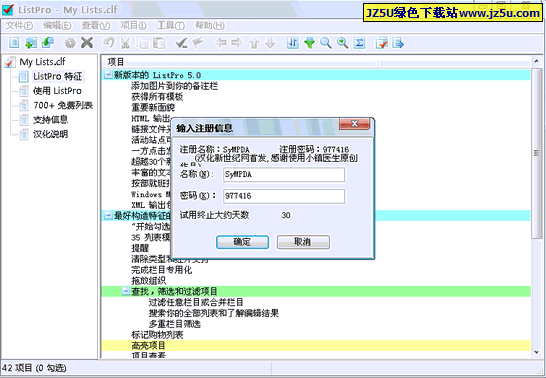Click the 名称(N) input field
The height and width of the screenshot is (378, 546).
coord(284,175)
